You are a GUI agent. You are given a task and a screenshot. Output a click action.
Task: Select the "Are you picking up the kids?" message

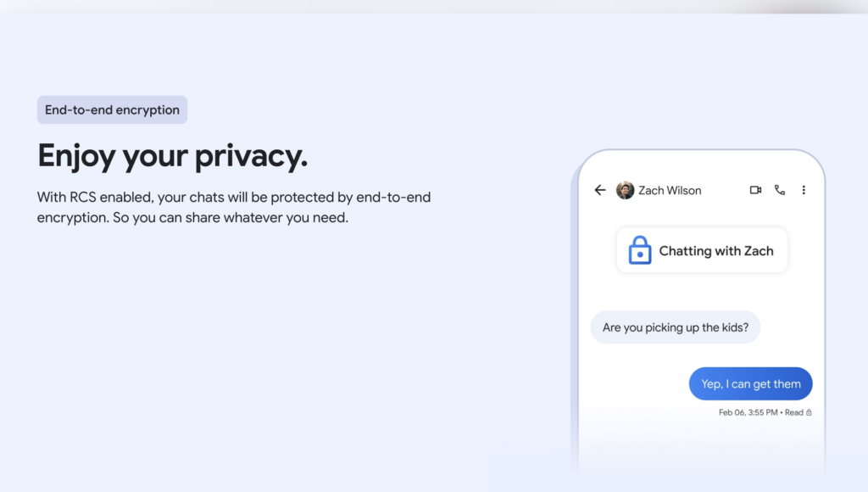pos(675,327)
